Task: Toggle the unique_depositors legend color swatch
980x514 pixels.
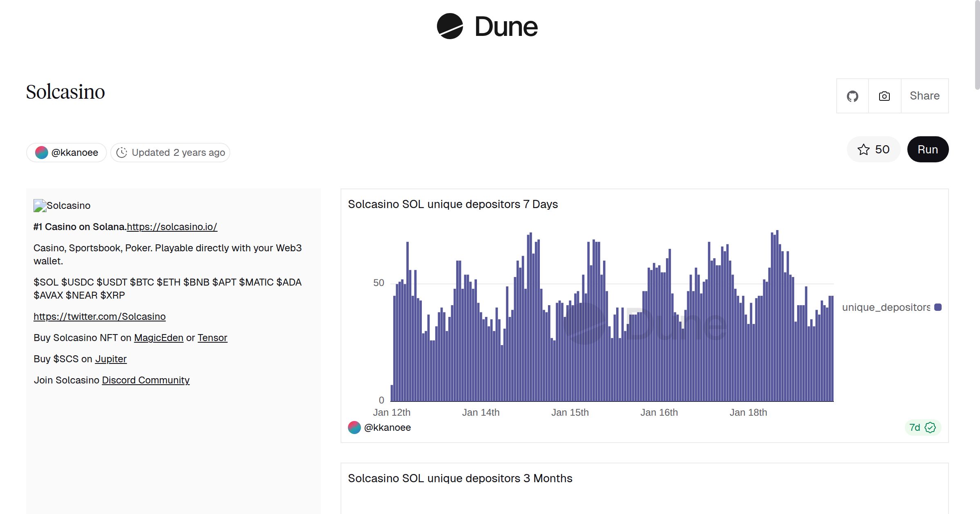Action: pos(938,307)
